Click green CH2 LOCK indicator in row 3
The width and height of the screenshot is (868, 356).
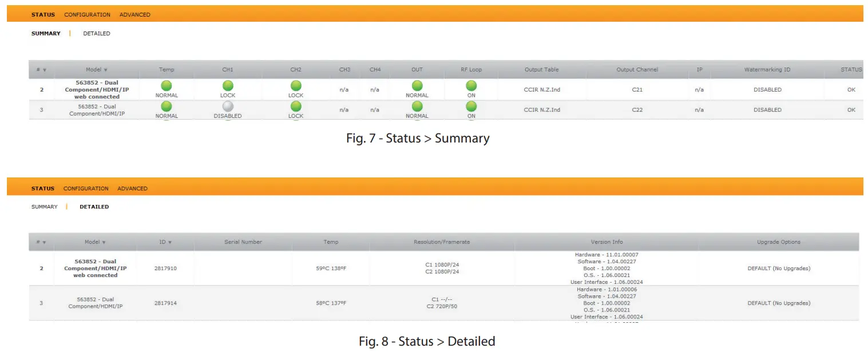pos(296,106)
